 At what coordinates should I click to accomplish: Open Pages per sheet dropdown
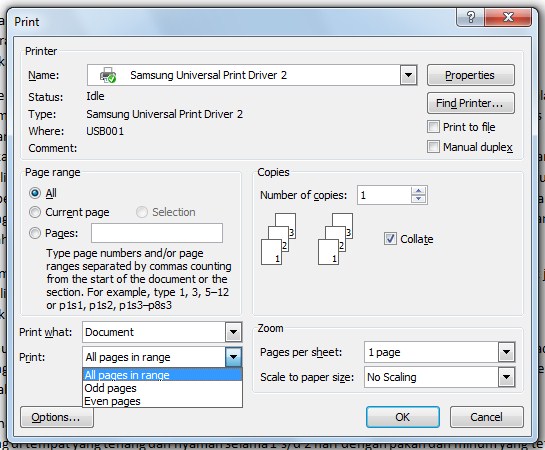[x=506, y=352]
